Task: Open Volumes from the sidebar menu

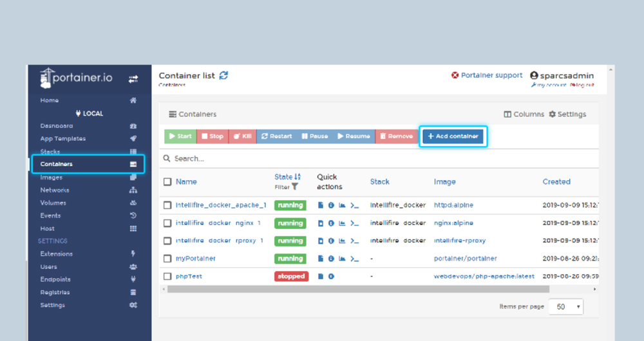Action: [x=53, y=203]
